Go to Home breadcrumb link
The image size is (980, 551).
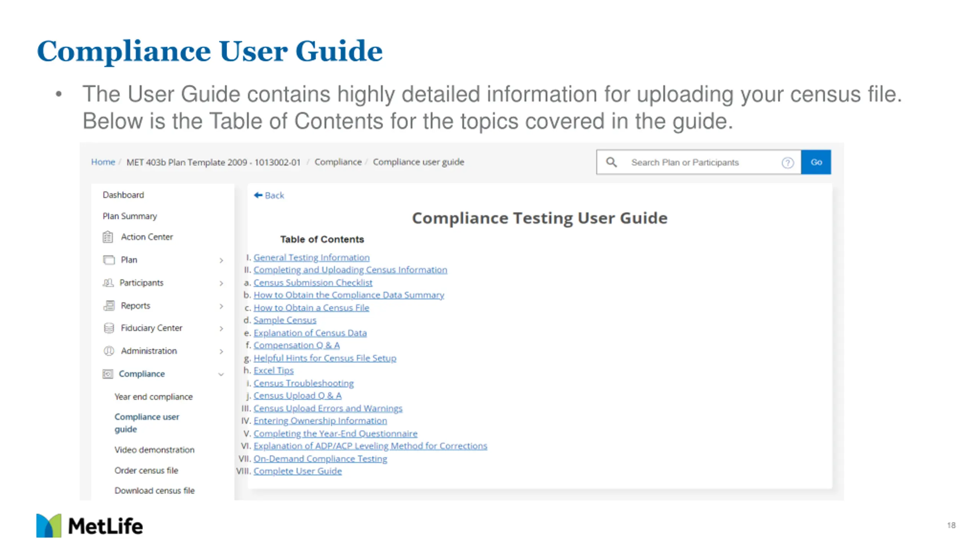(103, 162)
